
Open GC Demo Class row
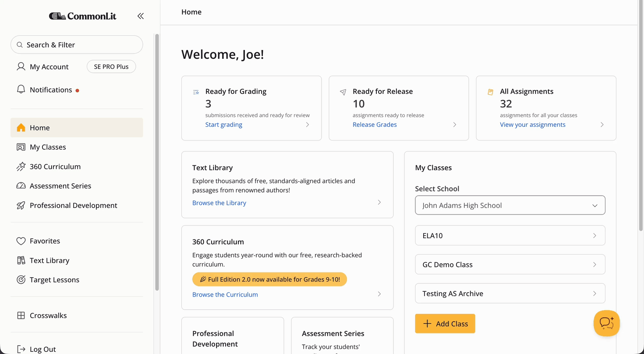(510, 265)
